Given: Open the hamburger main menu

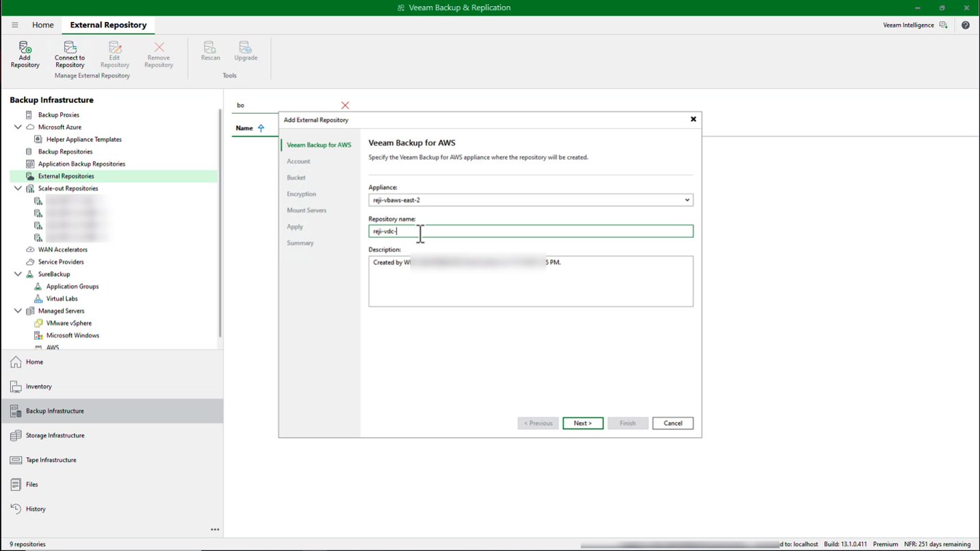Looking at the screenshot, I should pyautogui.click(x=14, y=25).
